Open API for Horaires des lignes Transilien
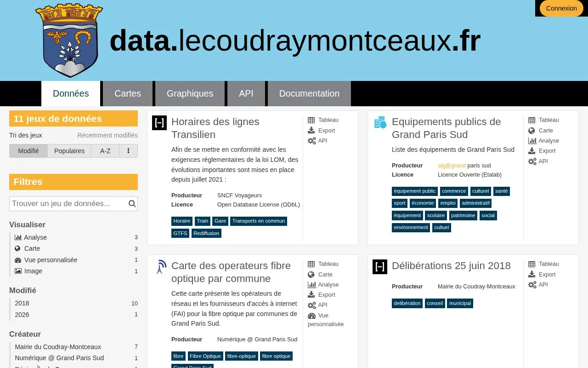Image resolution: width=588 pixels, height=368 pixels. coord(317,141)
